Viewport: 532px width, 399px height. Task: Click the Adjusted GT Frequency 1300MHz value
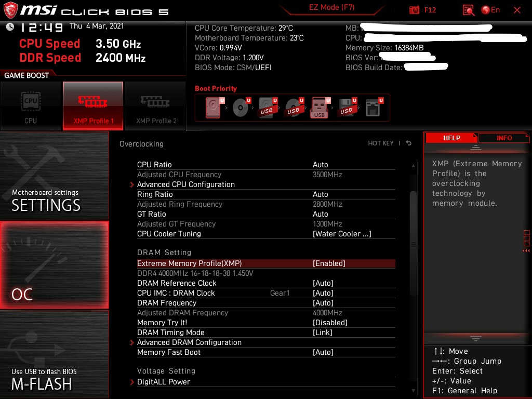(x=327, y=224)
